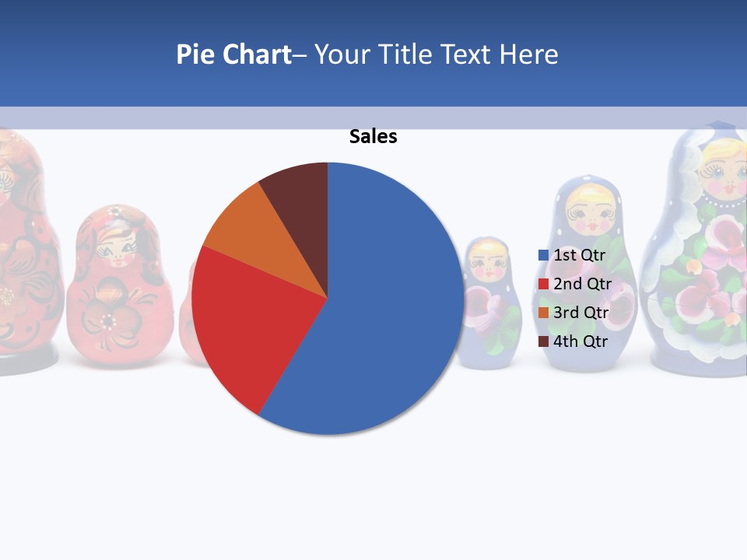Click the smallest blue nesting doll
This screenshot has width=747, height=560.
pyautogui.click(x=489, y=303)
